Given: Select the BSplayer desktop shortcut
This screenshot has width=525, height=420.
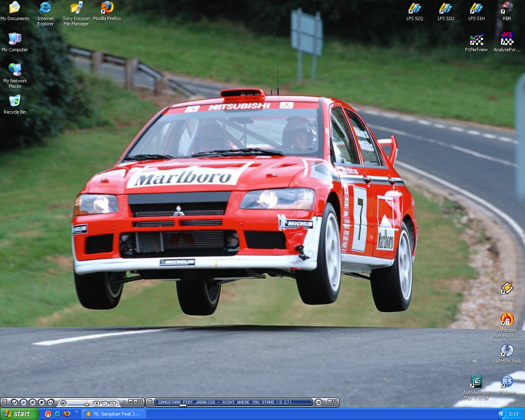Looking at the screenshot, I should [x=507, y=385].
